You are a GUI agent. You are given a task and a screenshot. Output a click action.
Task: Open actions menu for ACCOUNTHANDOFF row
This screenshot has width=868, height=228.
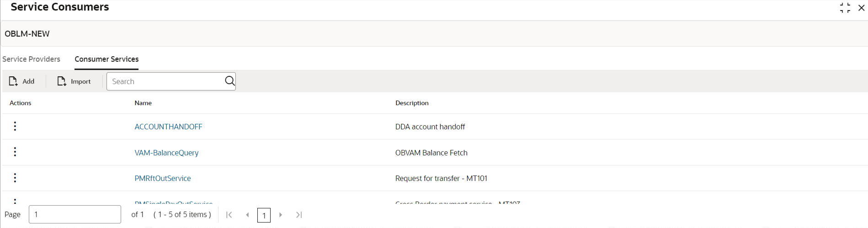click(15, 126)
